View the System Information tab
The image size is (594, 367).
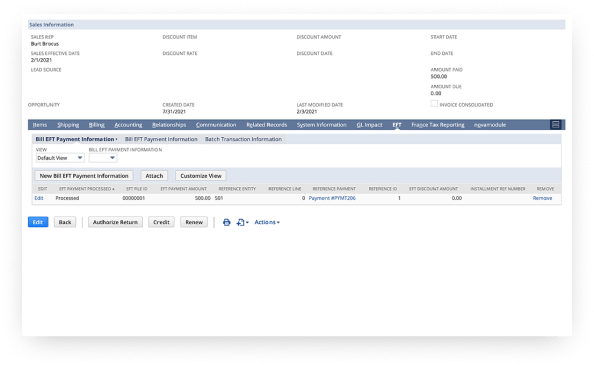tap(322, 125)
